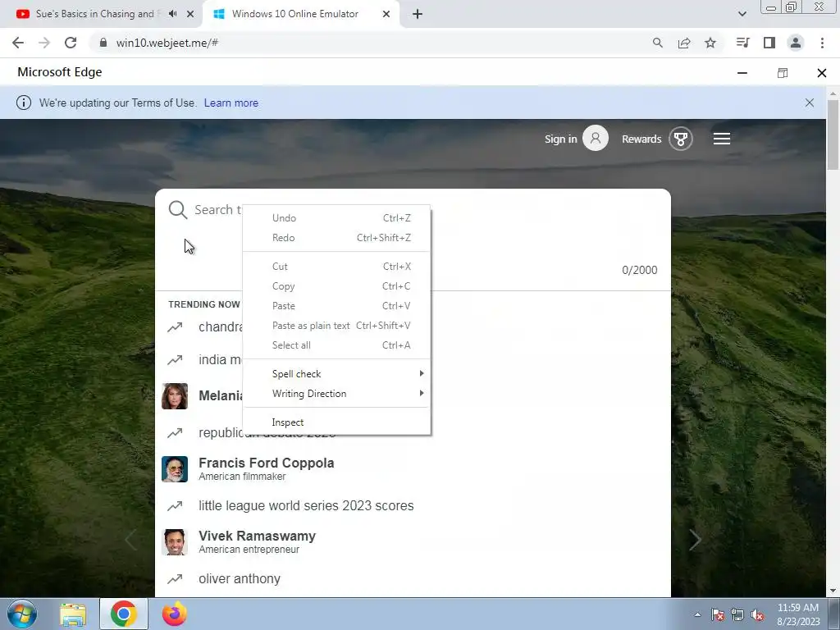Click the Vivek Ramaswamy thumbnail photo
Screen dimensions: 840x630
pos(175,541)
